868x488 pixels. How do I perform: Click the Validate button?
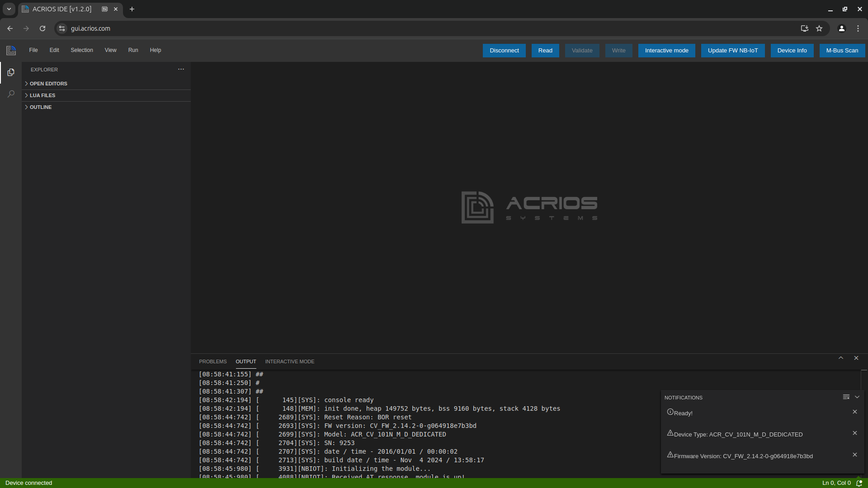[x=582, y=51]
